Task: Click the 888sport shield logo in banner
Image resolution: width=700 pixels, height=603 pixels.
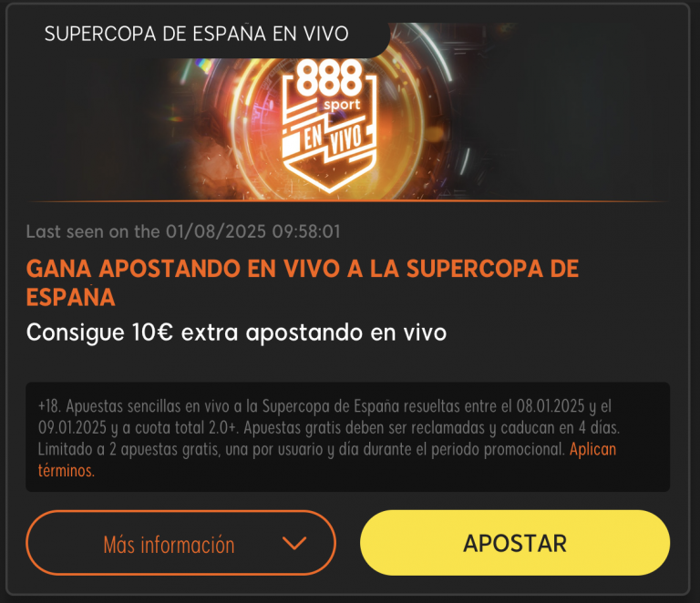Action: pyautogui.click(x=329, y=126)
